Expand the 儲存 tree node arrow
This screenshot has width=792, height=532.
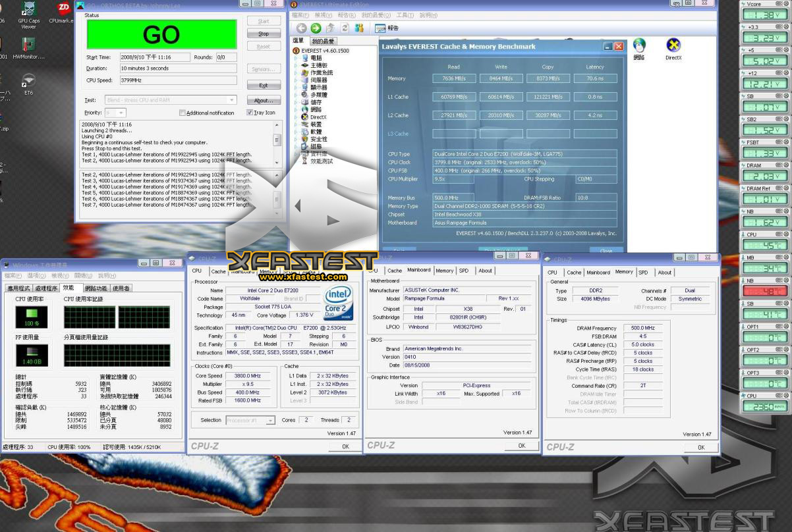click(x=296, y=102)
